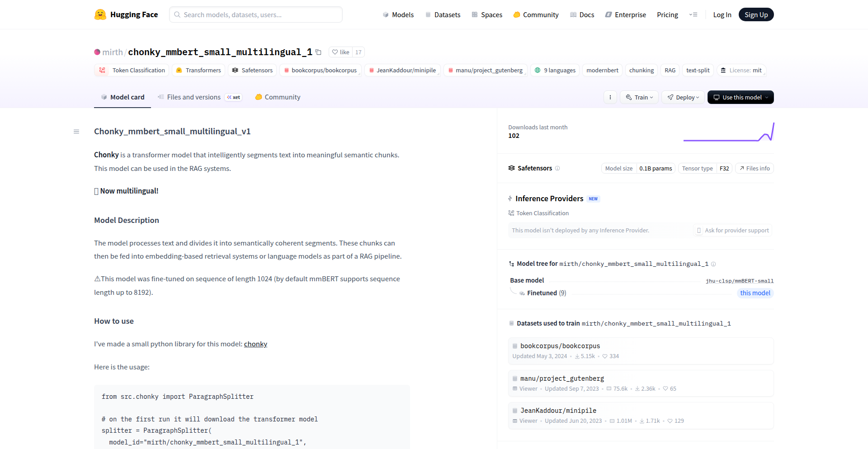Open the manu/project_gutenberg dataset card

pyautogui.click(x=641, y=383)
